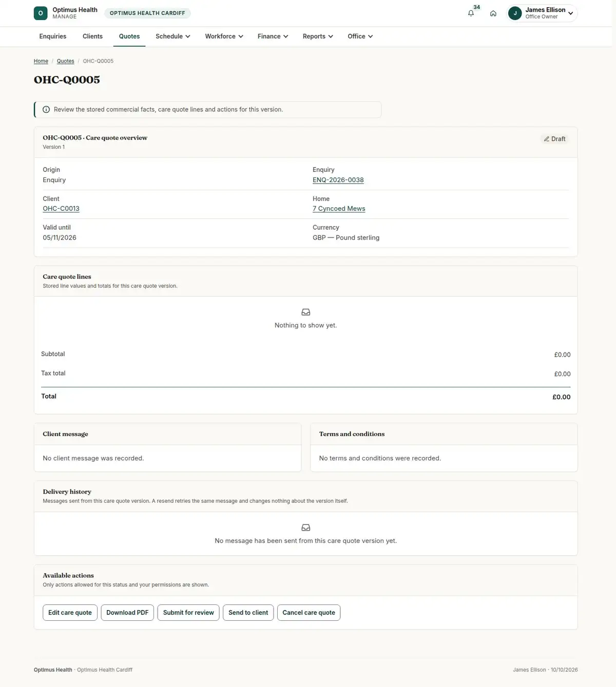Open client OHC-C0013 link
The image size is (616, 687).
click(61, 209)
